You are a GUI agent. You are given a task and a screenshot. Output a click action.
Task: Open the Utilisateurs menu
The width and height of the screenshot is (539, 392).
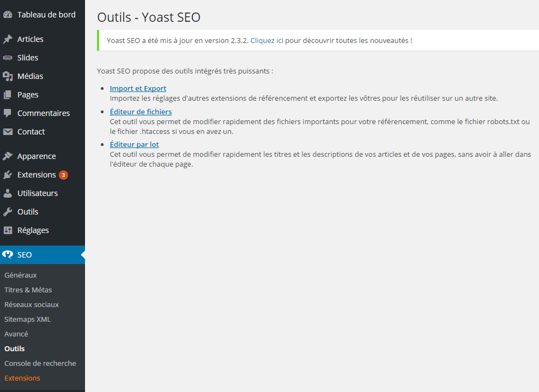point(43,193)
